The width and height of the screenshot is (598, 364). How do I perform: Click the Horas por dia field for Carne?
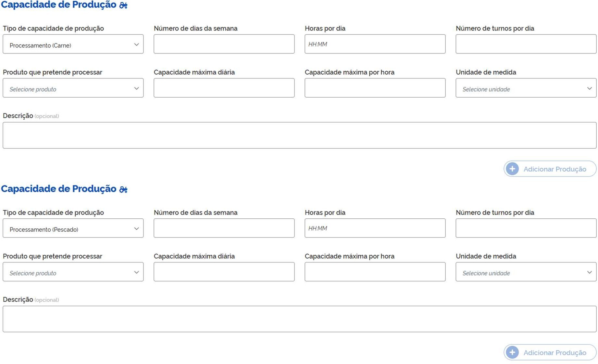point(375,44)
